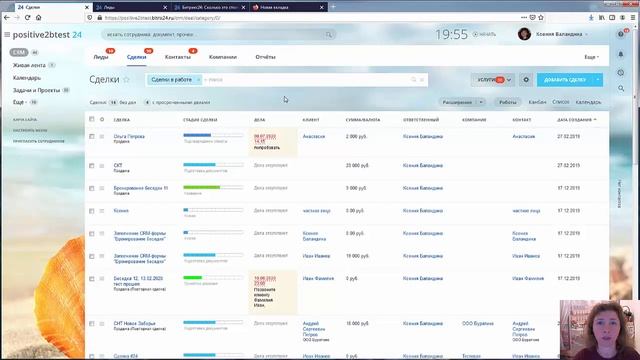Click stage progress bar of Бронирование беседки 11
Image resolution: width=640 pixels, height=360 pixels.
tap(213, 187)
